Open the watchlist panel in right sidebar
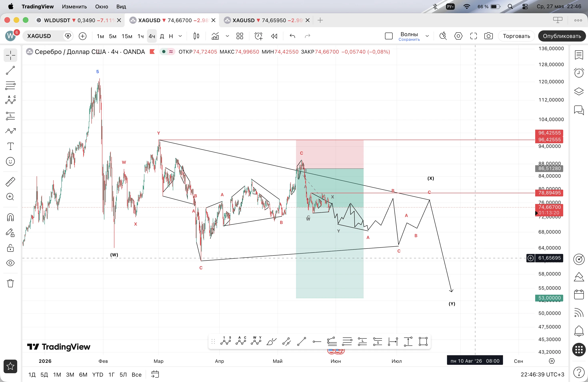Screen dimensions: 588x382 pyautogui.click(x=579, y=55)
